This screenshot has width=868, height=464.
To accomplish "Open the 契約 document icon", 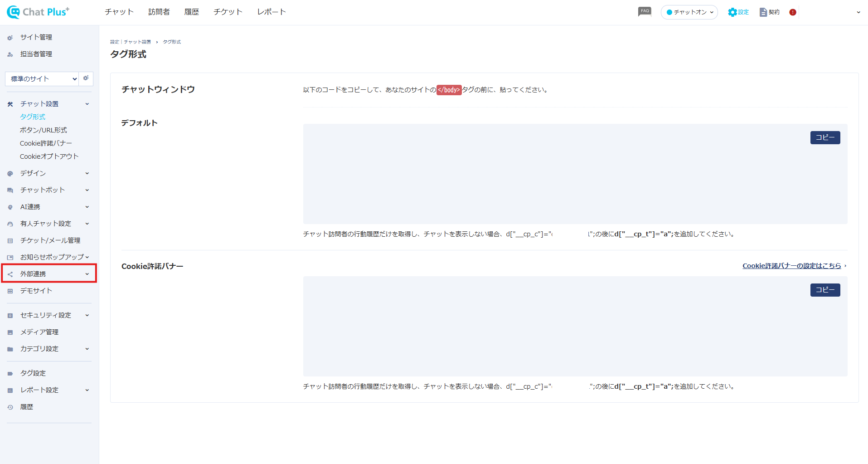I will point(763,12).
